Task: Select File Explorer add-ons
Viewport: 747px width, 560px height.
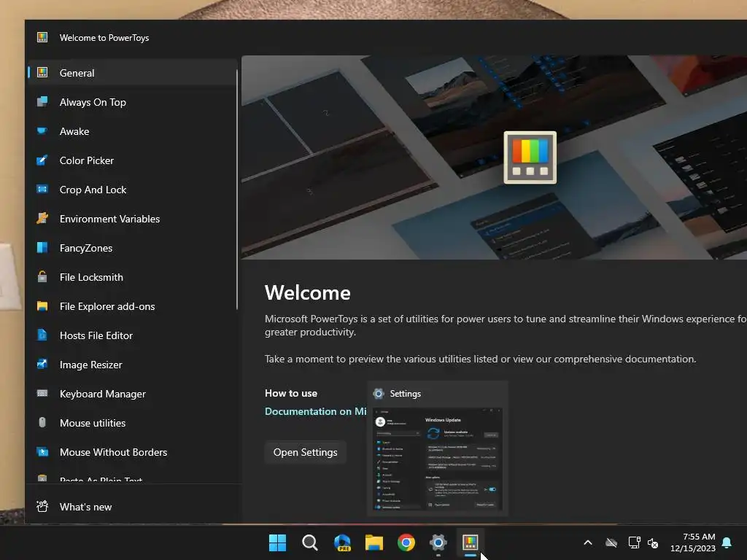Action: point(132,306)
